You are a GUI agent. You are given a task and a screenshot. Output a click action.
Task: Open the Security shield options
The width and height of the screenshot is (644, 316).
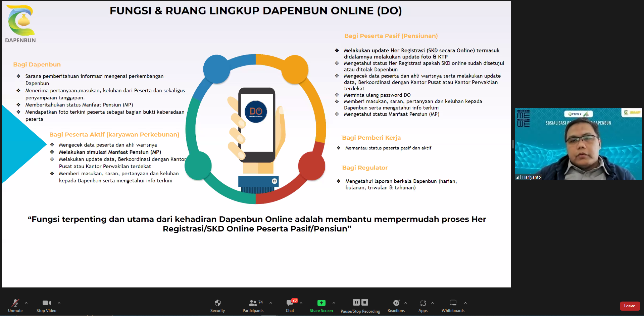tap(217, 306)
